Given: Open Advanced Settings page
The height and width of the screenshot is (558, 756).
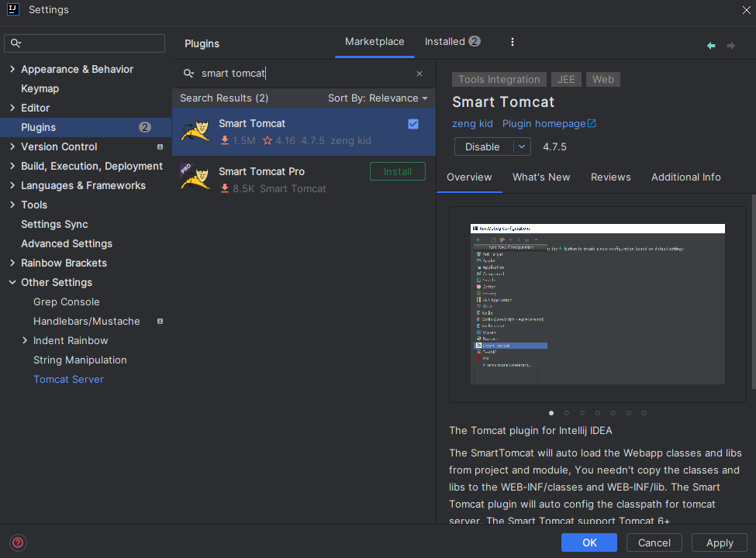Looking at the screenshot, I should coord(67,244).
